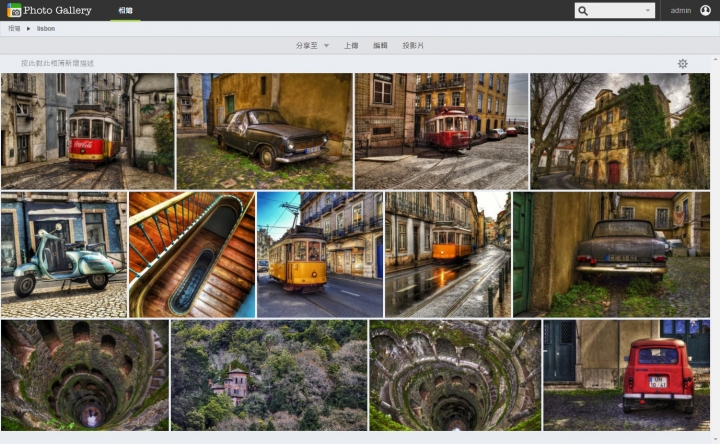Open the hillside castle forest photo
Screen dimensions: 720x444
269,375
